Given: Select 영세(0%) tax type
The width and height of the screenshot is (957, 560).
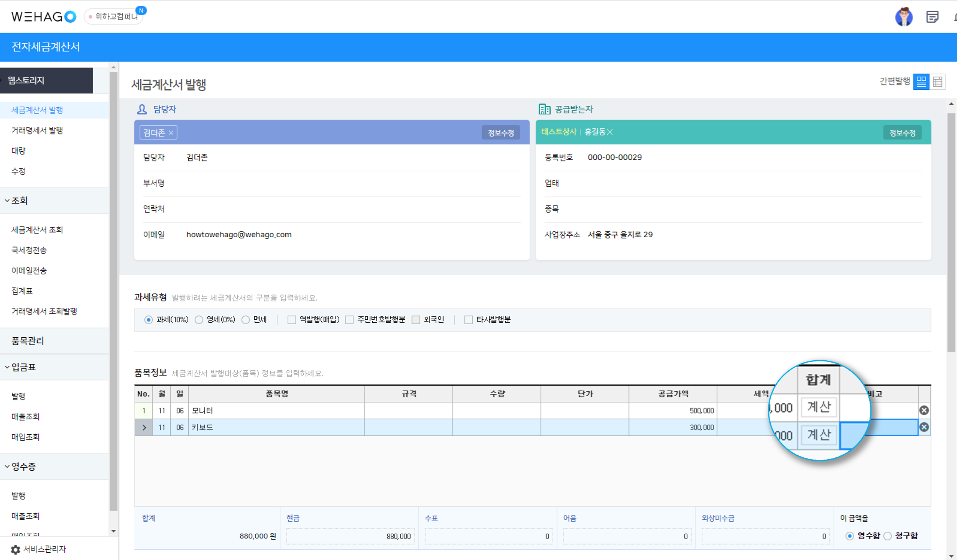Looking at the screenshot, I should (x=199, y=320).
